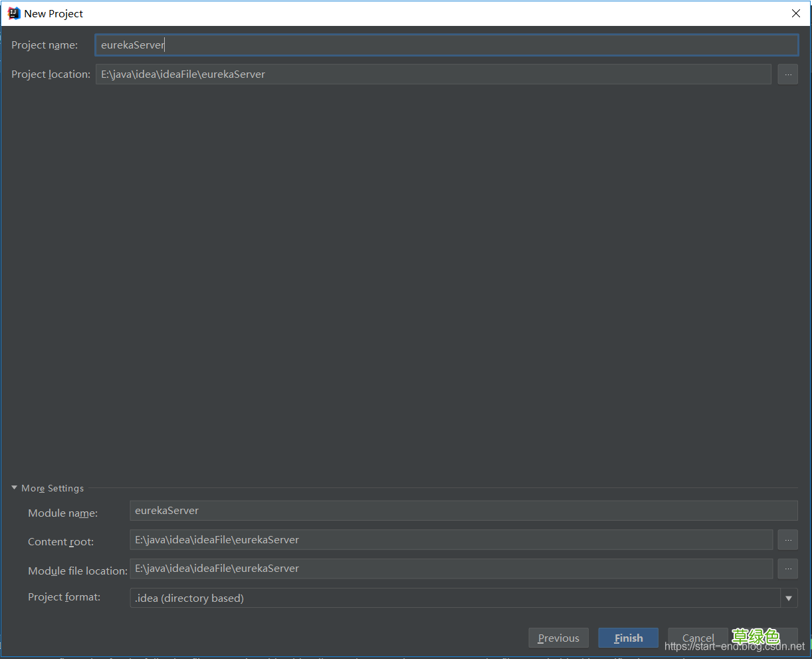Click the Project name input field
This screenshot has width=812, height=659.
point(447,45)
